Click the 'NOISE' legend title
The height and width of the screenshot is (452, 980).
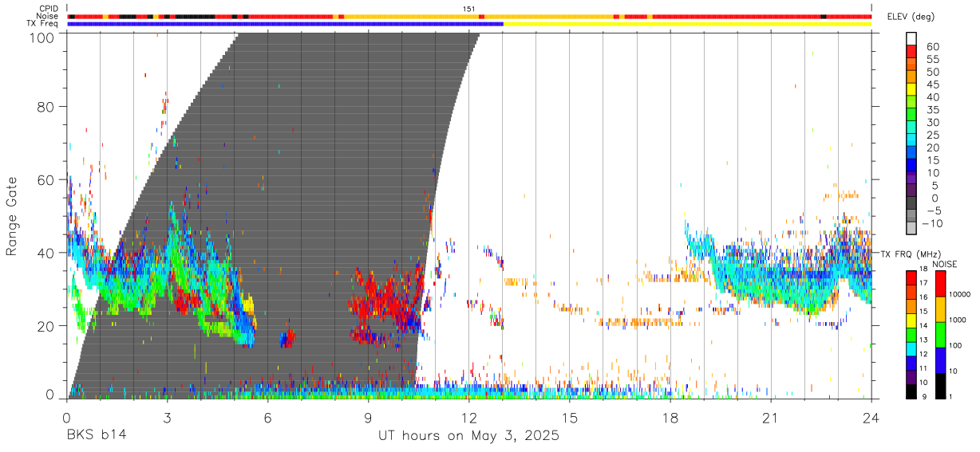point(945,264)
